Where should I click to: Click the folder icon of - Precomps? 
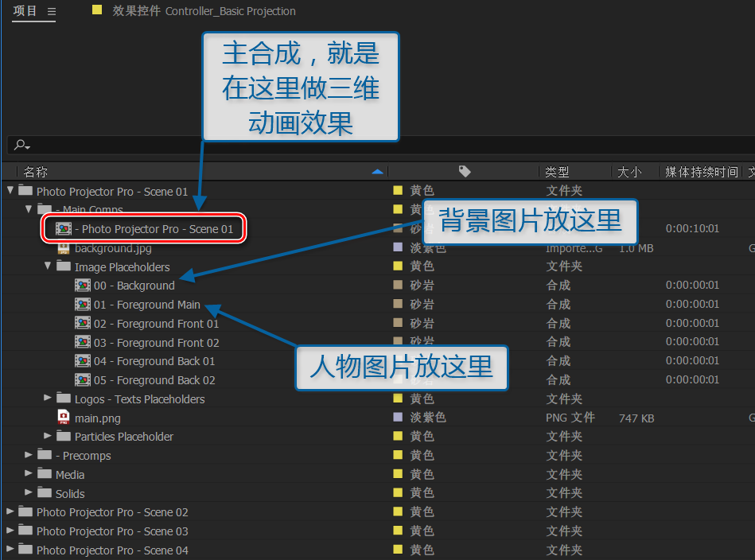coord(45,454)
